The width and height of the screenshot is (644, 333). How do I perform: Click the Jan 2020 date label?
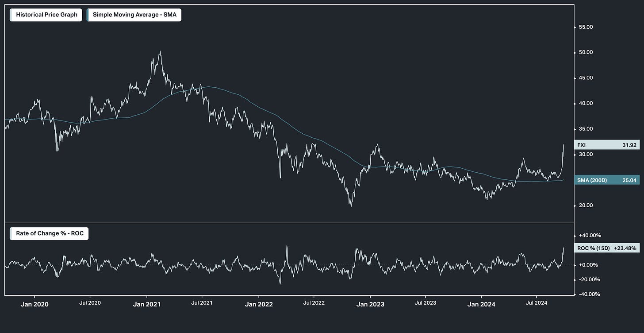(34, 304)
